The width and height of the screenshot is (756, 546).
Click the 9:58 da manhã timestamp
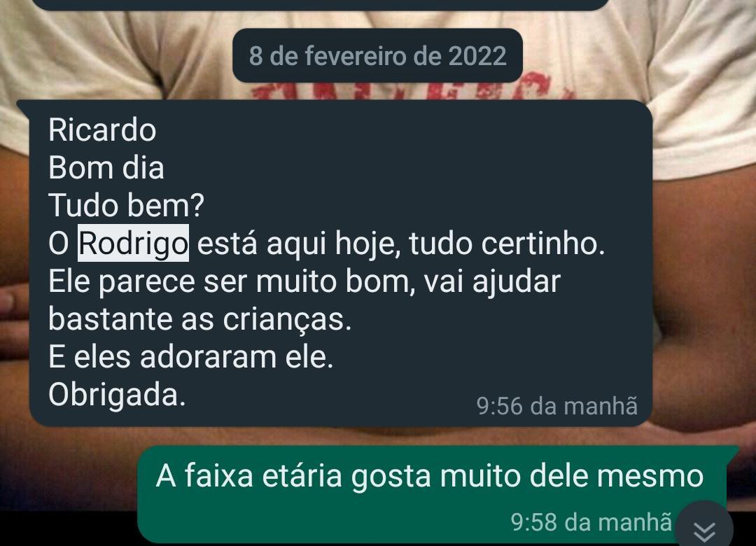pyautogui.click(x=591, y=522)
